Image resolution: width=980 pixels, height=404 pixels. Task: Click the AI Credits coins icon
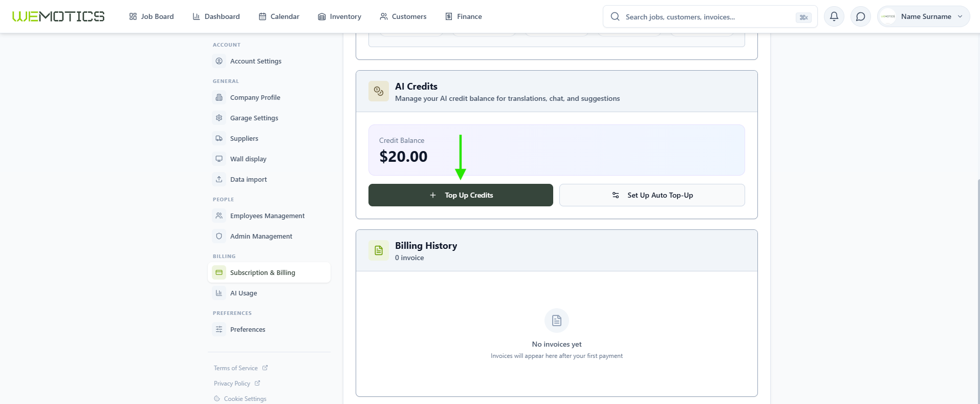pyautogui.click(x=379, y=91)
